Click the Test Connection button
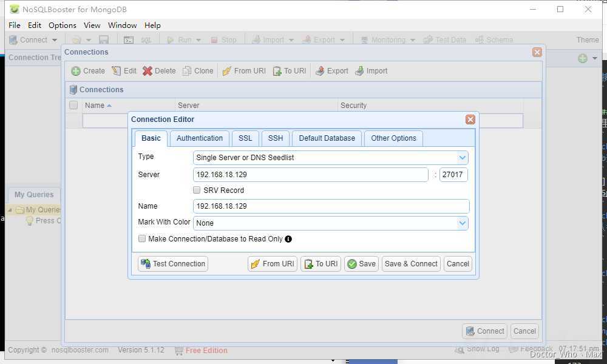Image resolution: width=607 pixels, height=364 pixels. click(x=173, y=264)
